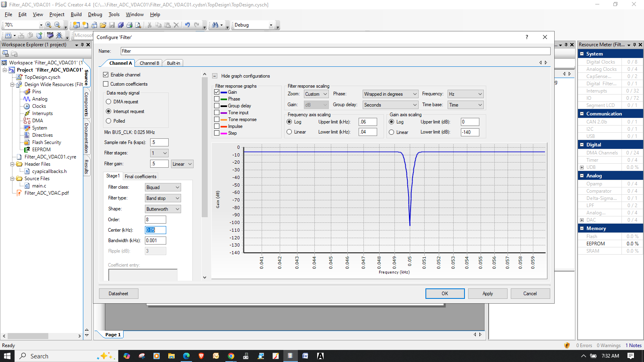Click the Print toolbar icon
Image resolution: width=644 pixels, height=362 pixels.
[129, 25]
